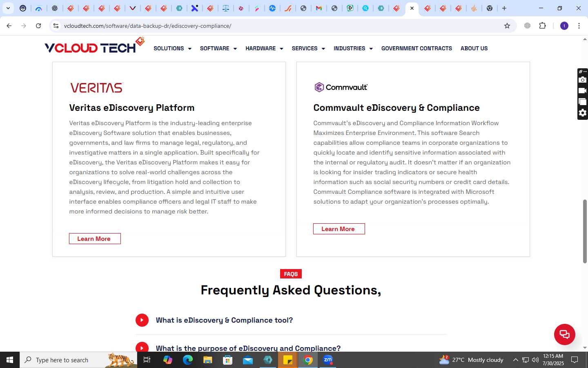Click the video record icon in side widget
This screenshot has width=588, height=368.
583,91
